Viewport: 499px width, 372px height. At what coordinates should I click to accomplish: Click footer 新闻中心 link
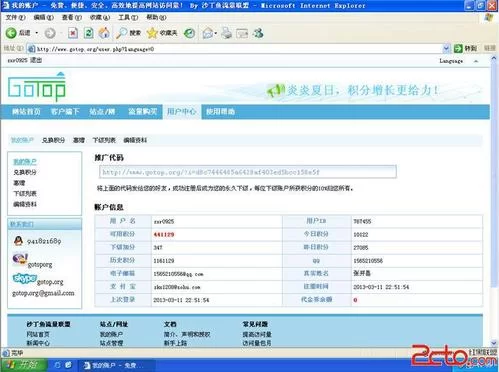click(38, 343)
